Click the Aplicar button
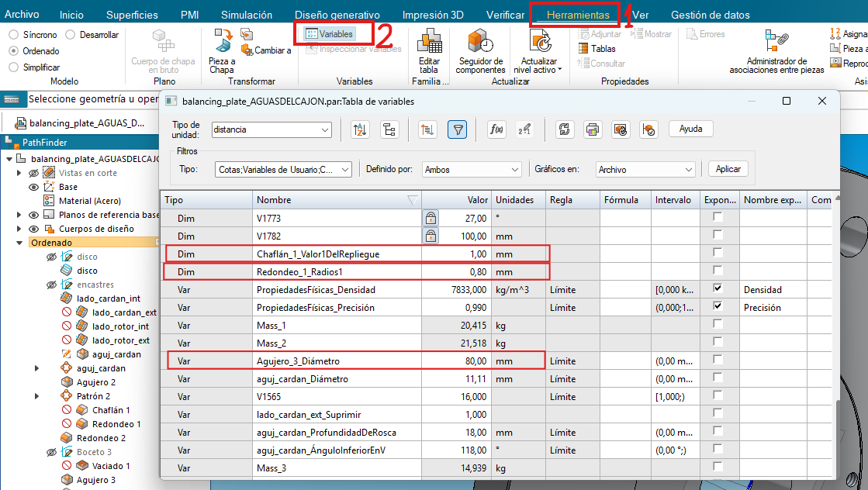The image size is (868, 490). point(727,169)
